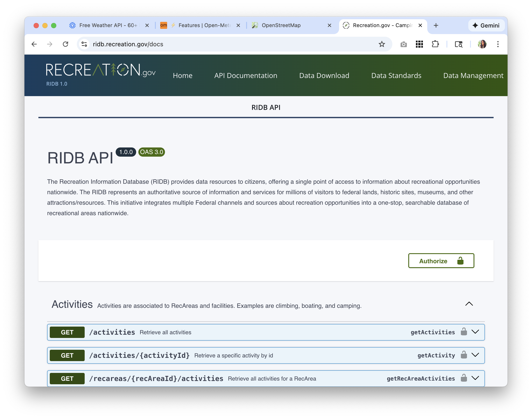Open the Data Download nav item
Image resolution: width=532 pixels, height=419 pixels.
(x=324, y=76)
